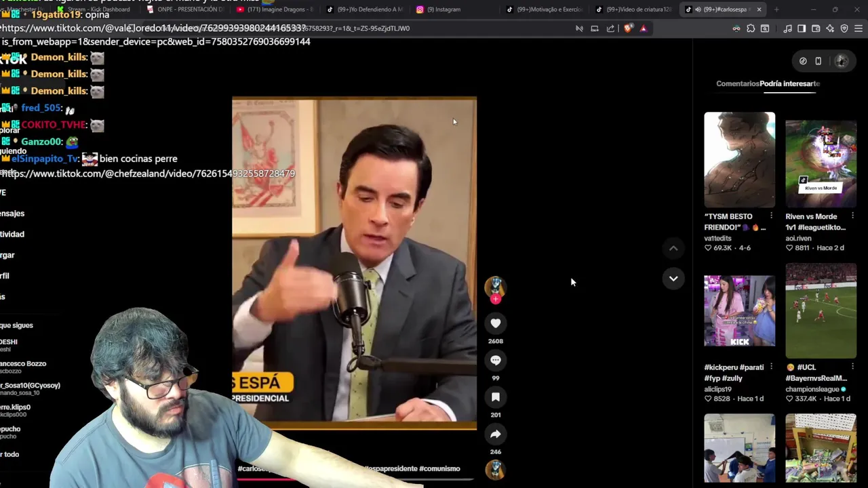Screen dimensions: 868x488
Task: Open Leo AI sparkle icon
Action: 830,28
